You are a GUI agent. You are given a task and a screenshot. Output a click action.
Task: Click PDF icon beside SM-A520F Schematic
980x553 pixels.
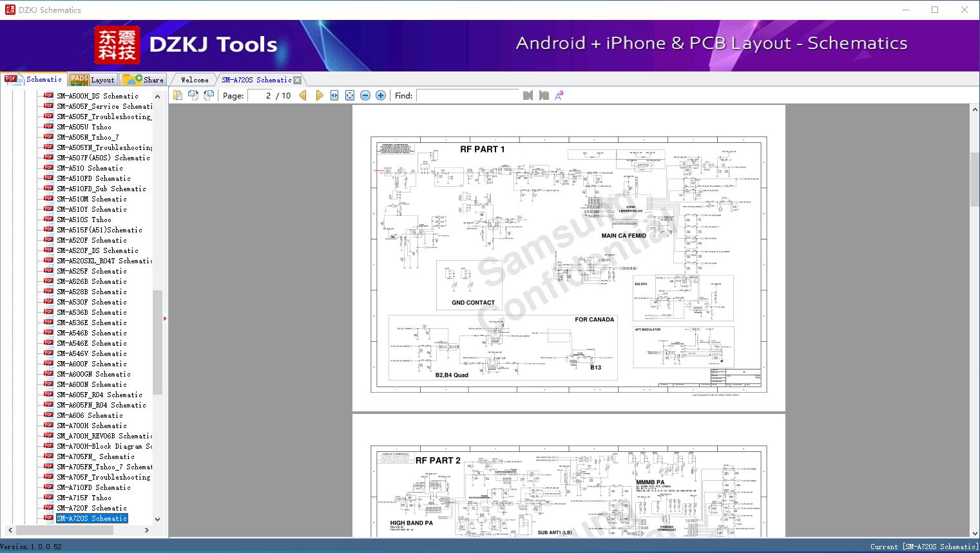coord(48,239)
